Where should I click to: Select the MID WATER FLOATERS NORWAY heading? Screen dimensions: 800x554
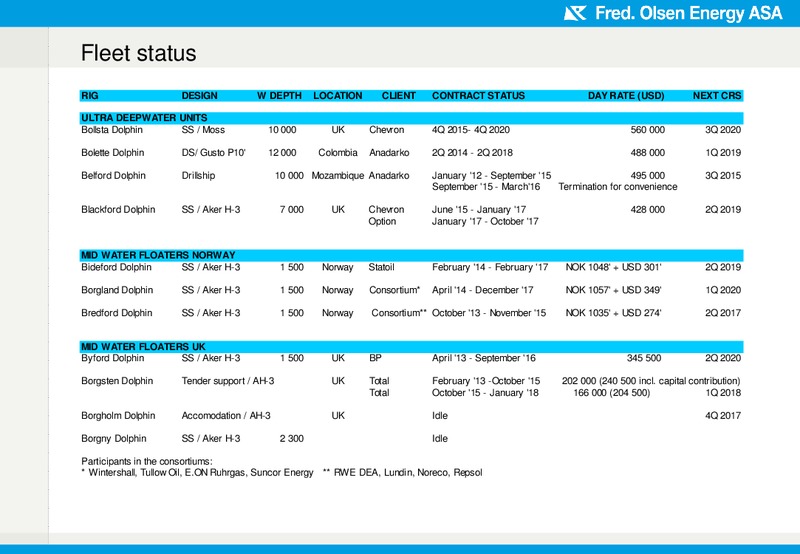(158, 255)
